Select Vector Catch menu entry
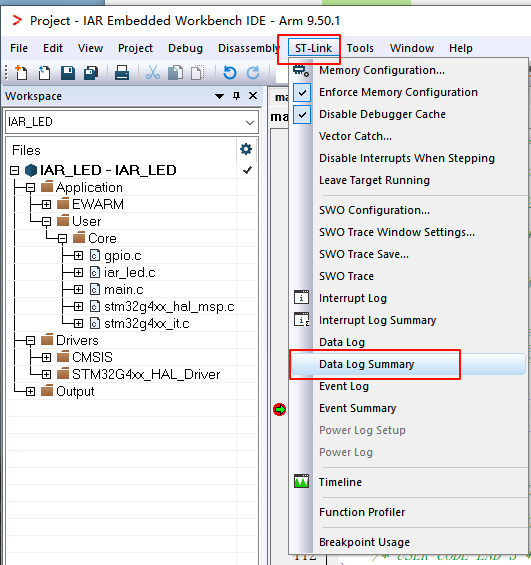531x565 pixels. [355, 136]
